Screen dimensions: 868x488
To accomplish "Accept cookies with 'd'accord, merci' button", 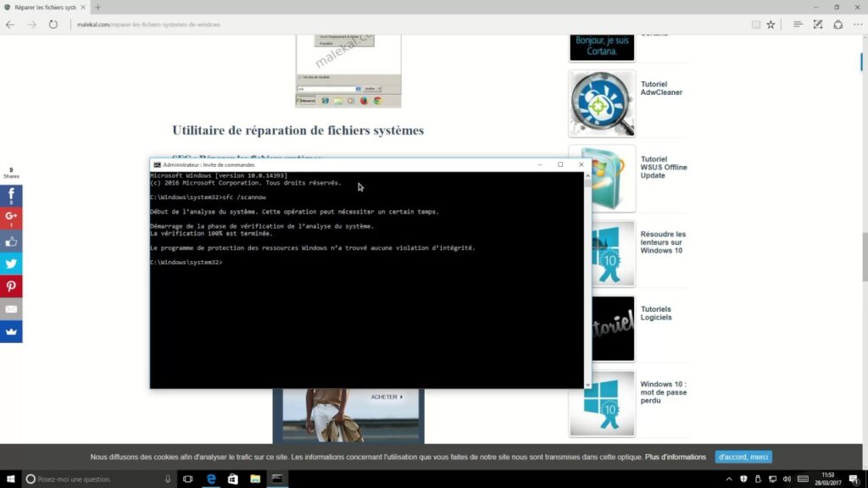I will pyautogui.click(x=743, y=457).
